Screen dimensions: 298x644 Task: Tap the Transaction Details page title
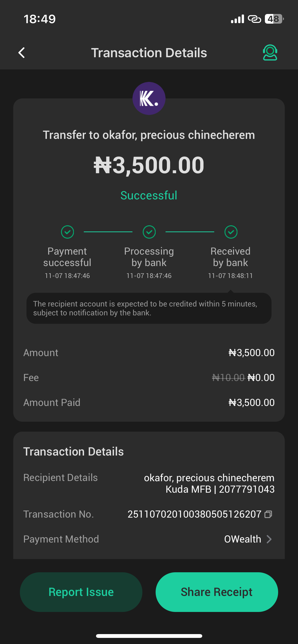point(149,53)
